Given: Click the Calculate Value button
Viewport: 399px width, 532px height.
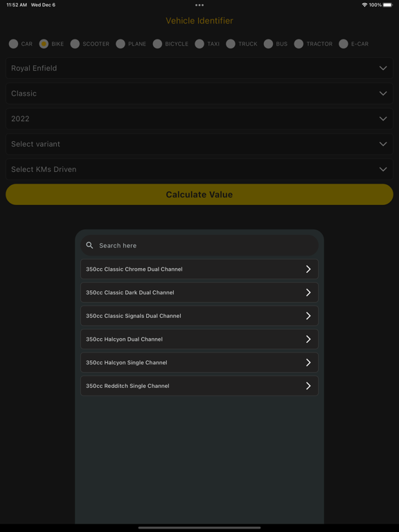Looking at the screenshot, I should pos(199,195).
